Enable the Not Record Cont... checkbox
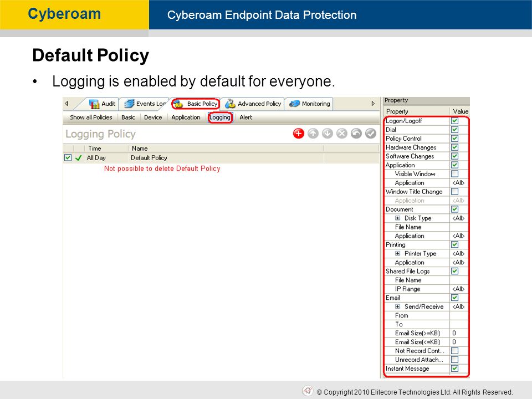This screenshot has height=399, width=532. [x=454, y=351]
